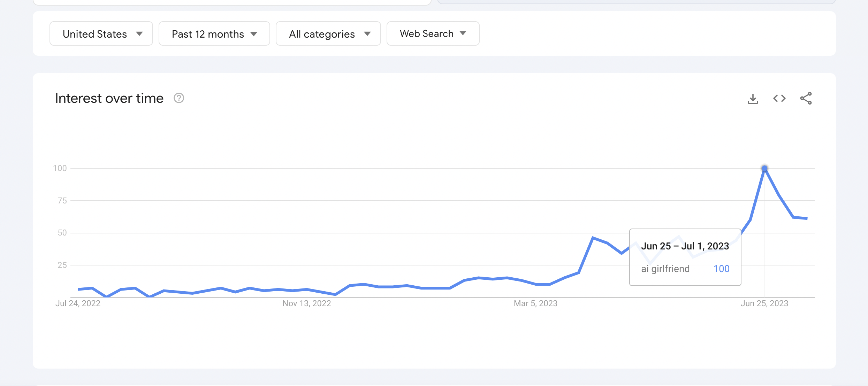Image resolution: width=868 pixels, height=386 pixels.
Task: Click the highlighted peak data point
Action: 764,169
